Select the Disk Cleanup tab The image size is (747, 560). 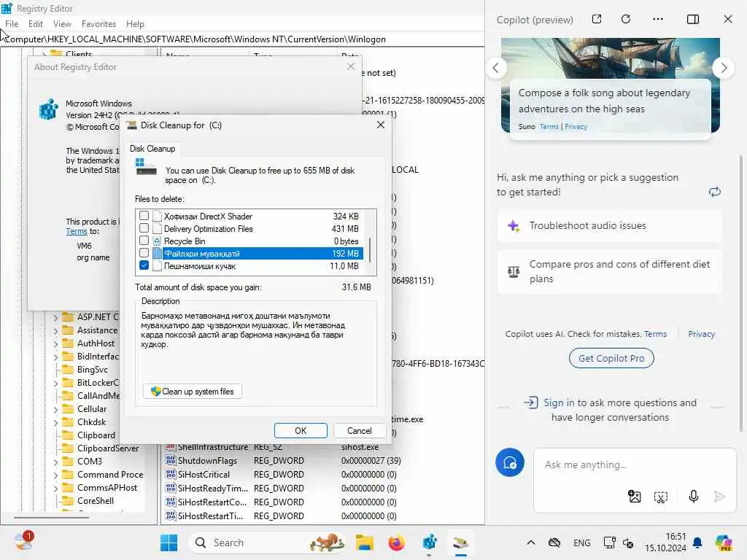pyautogui.click(x=152, y=149)
